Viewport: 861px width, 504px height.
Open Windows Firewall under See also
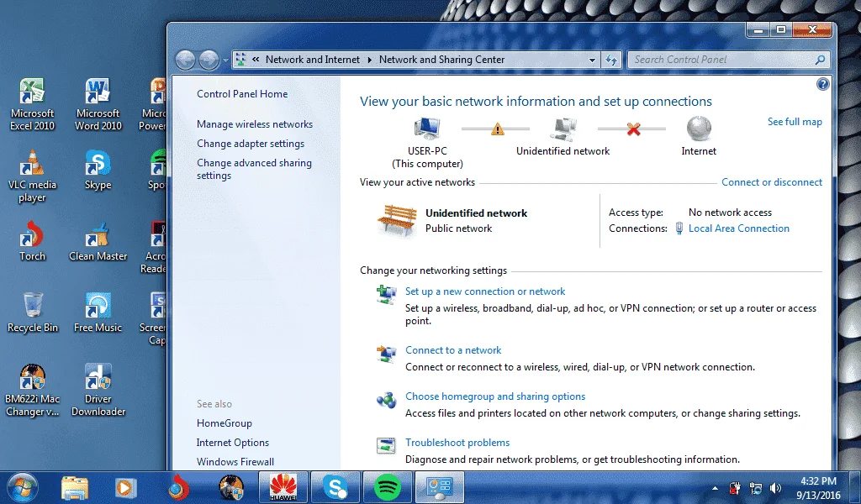[x=235, y=462]
